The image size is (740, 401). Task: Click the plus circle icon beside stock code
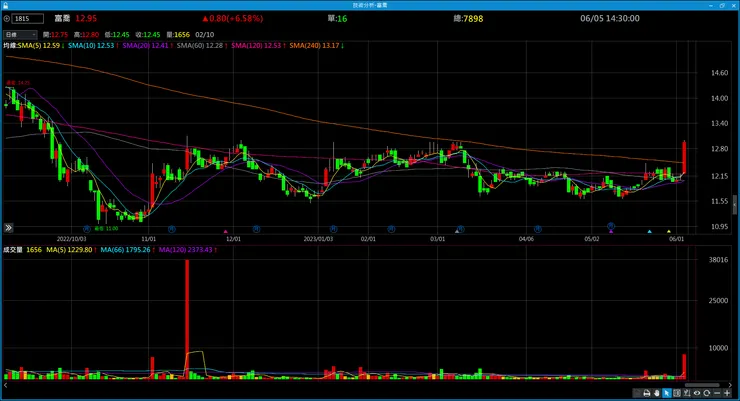click(x=7, y=19)
